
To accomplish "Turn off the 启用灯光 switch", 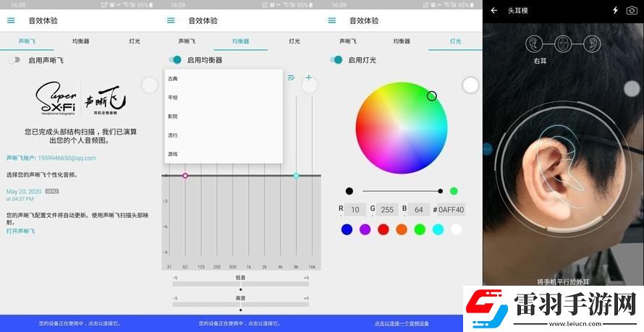I will point(336,60).
